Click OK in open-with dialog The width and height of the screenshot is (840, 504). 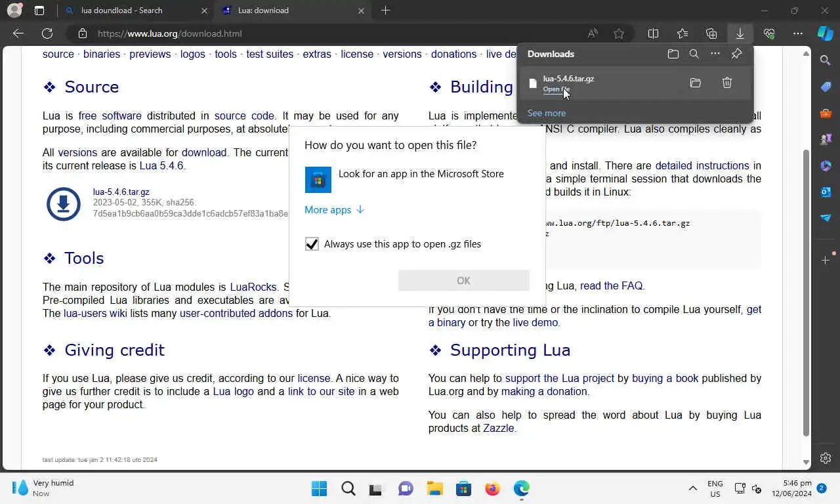[463, 280]
